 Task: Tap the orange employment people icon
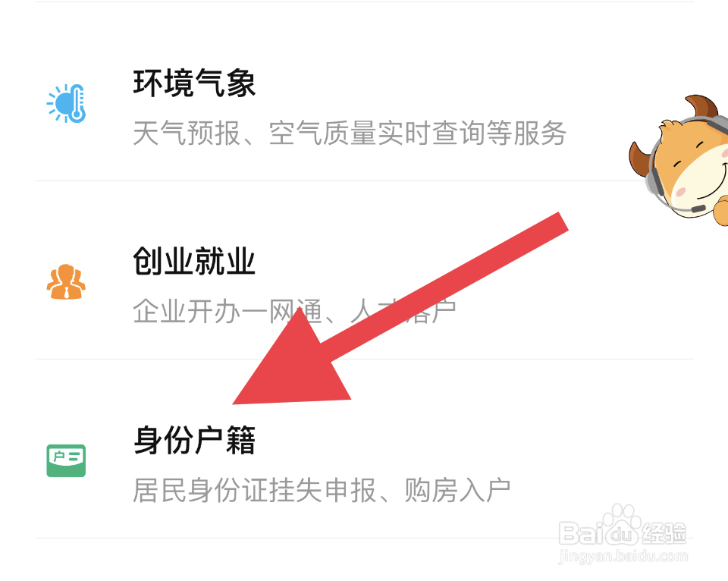(66, 281)
